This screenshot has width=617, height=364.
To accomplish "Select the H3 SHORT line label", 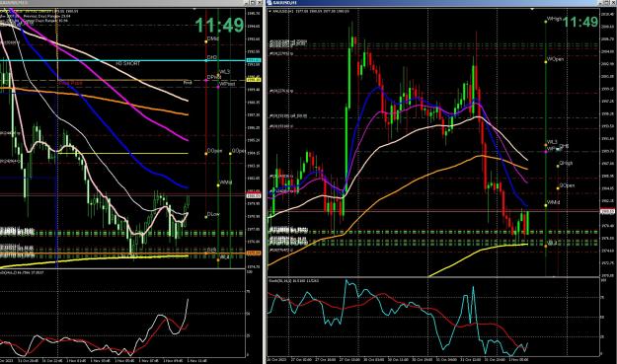I will [128, 63].
